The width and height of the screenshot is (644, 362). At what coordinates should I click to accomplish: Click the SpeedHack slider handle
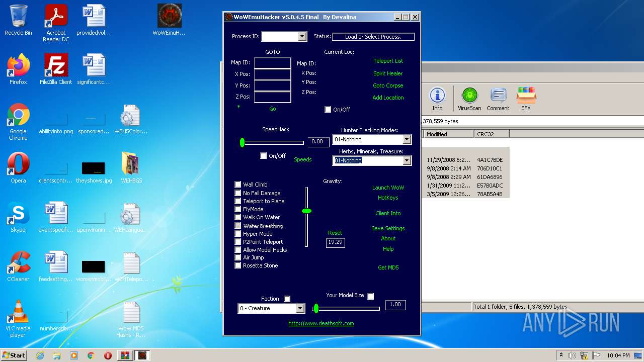click(242, 143)
